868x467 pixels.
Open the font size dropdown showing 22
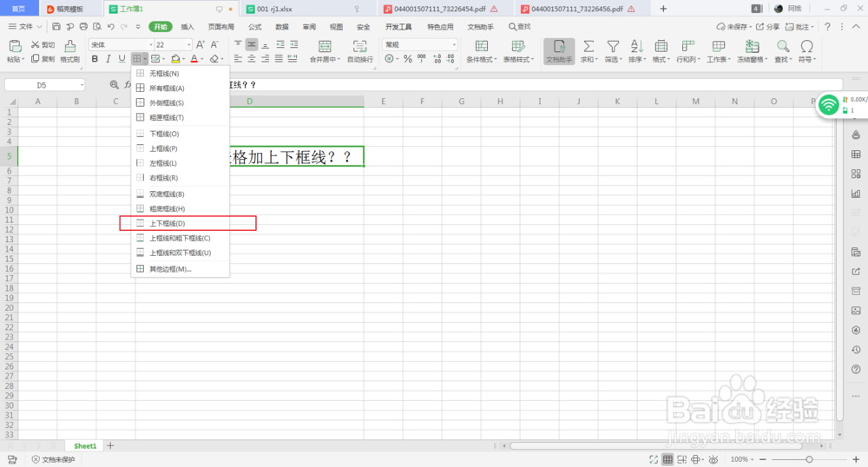[188, 45]
